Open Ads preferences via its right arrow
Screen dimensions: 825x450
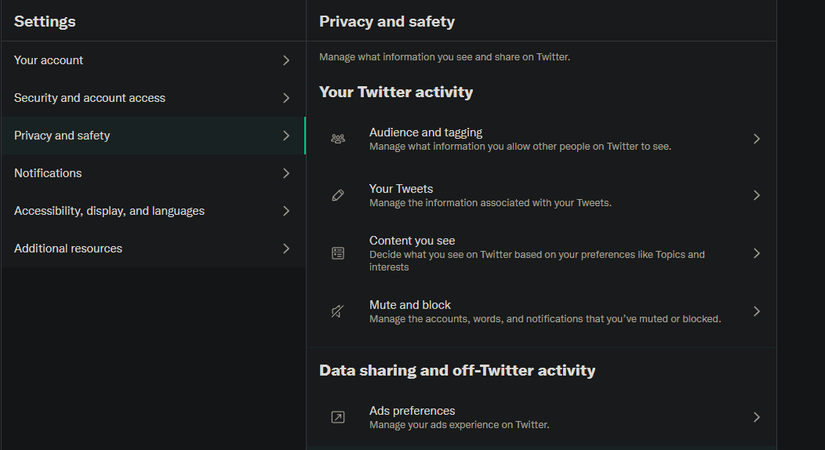pos(757,417)
